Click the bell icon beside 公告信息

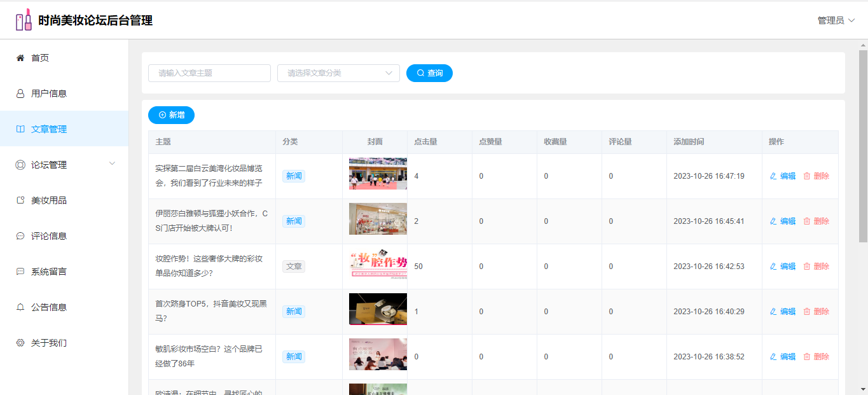click(x=20, y=307)
